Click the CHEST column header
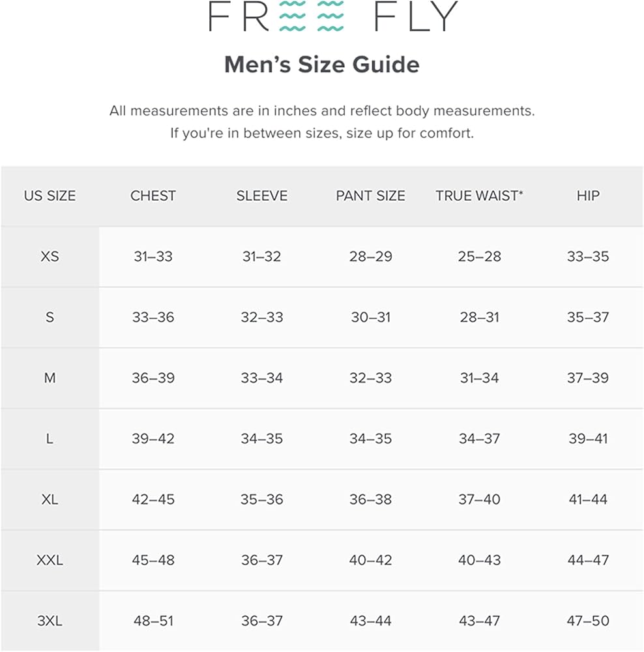This screenshot has width=644, height=652. [153, 196]
